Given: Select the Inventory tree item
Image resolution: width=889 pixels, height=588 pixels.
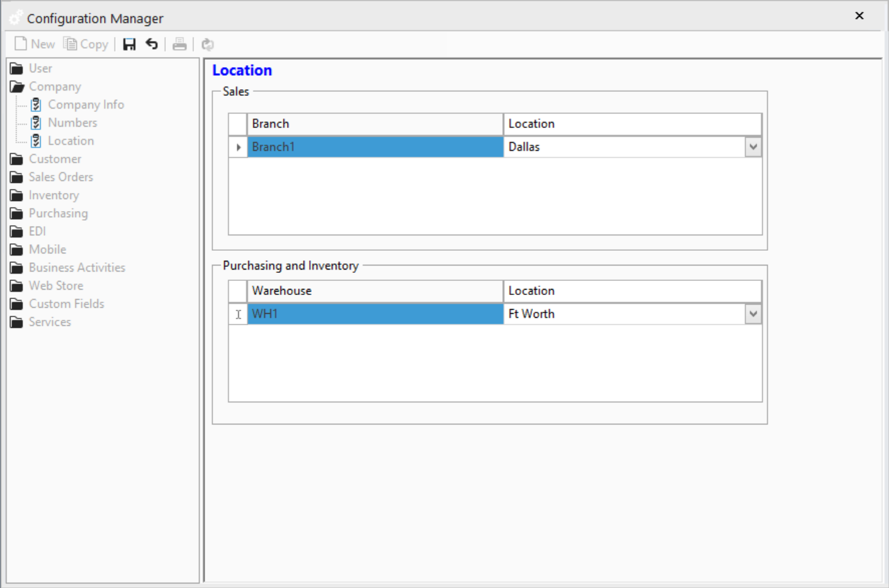Looking at the screenshot, I should pos(53,195).
